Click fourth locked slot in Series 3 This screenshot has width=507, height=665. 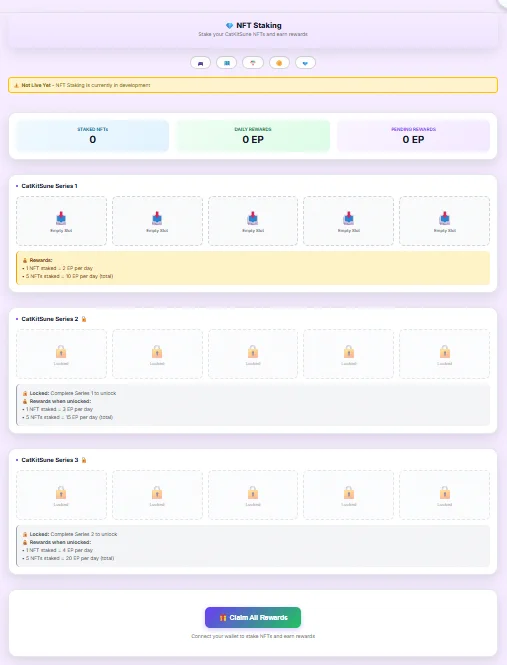coord(348,495)
